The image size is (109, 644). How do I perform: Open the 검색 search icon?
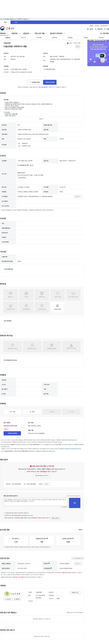(x=106, y=29)
